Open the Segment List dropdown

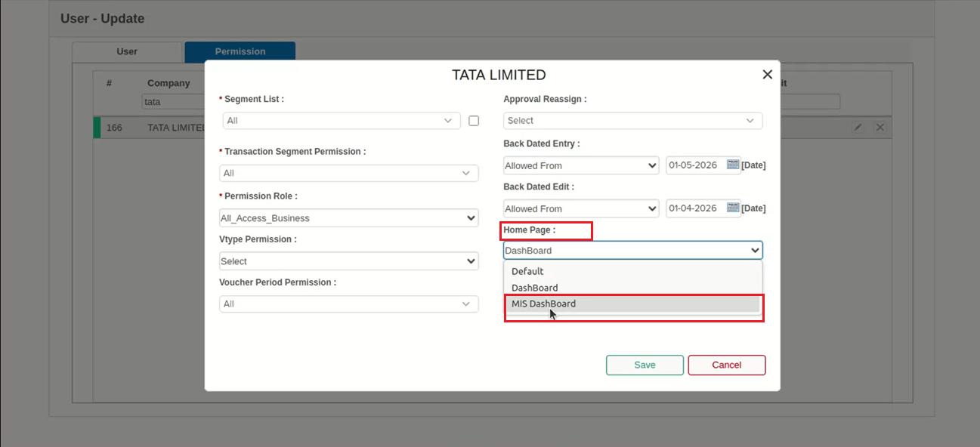click(x=342, y=121)
